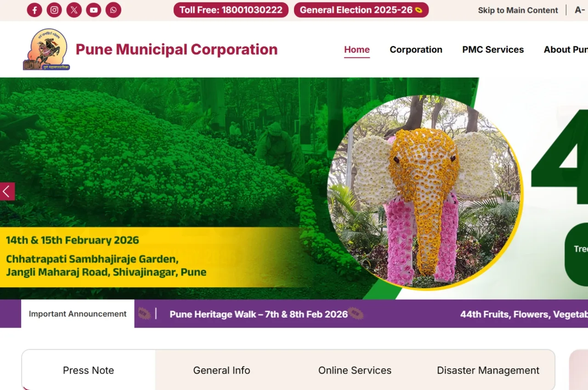
Task: Switch to the Online Services tab
Action: [355, 370]
